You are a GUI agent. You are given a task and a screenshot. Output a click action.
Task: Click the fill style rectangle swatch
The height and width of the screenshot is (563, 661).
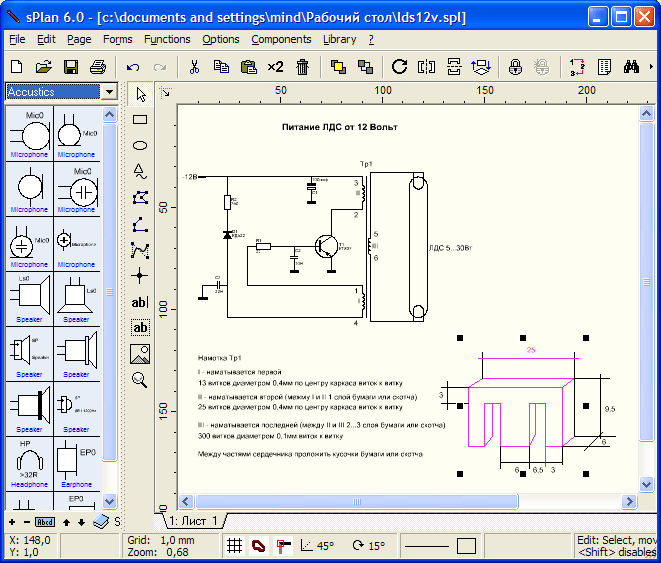click(466, 546)
